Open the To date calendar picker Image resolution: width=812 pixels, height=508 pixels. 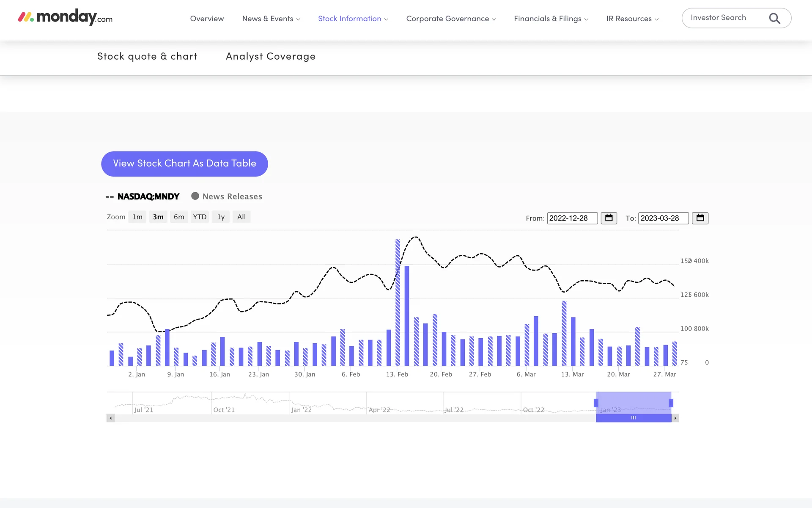(x=700, y=218)
